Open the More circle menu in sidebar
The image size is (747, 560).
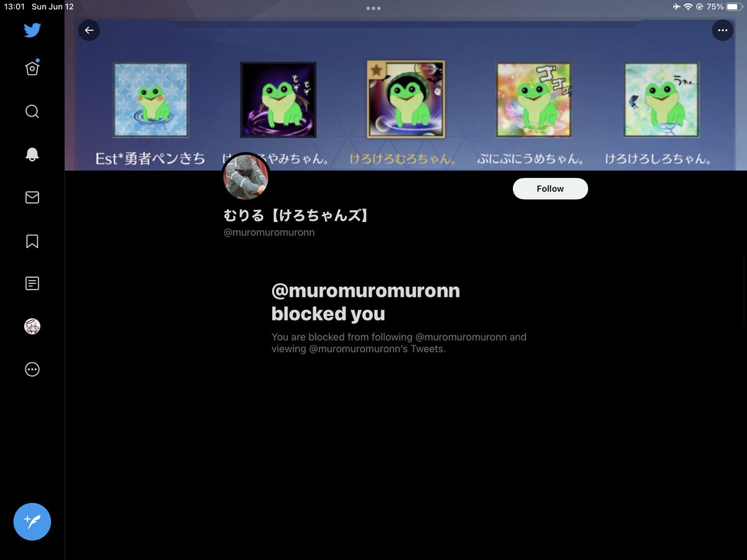click(32, 370)
